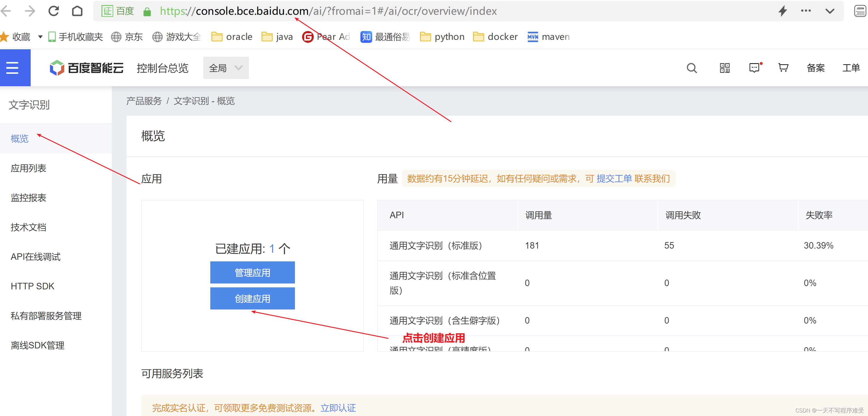Expand the 全局 region dropdown
This screenshot has height=416, width=868.
pos(226,68)
